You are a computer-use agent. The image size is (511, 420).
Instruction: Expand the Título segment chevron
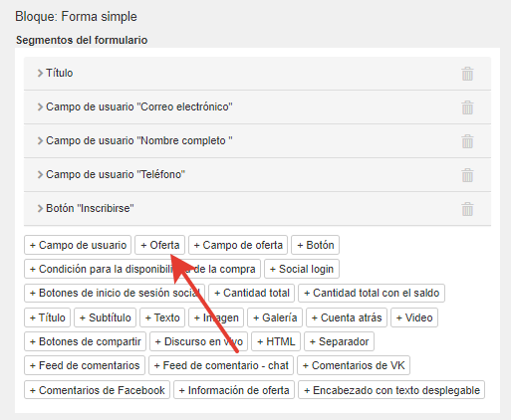(x=40, y=73)
